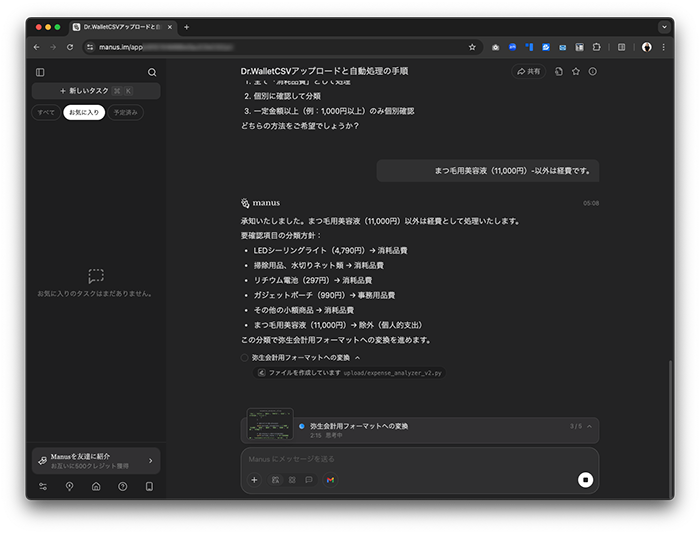
Task: Switch to the すべて filter tab
Action: coord(46,113)
